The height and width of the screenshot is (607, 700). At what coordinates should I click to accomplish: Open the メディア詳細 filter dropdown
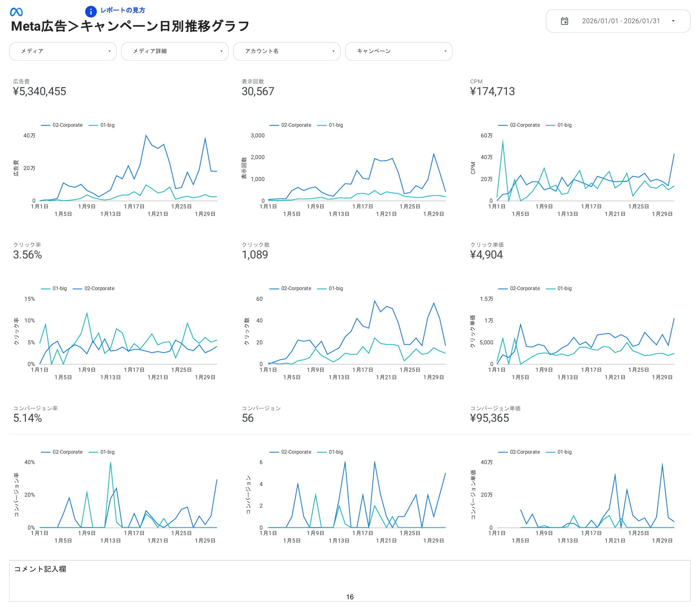coord(175,51)
